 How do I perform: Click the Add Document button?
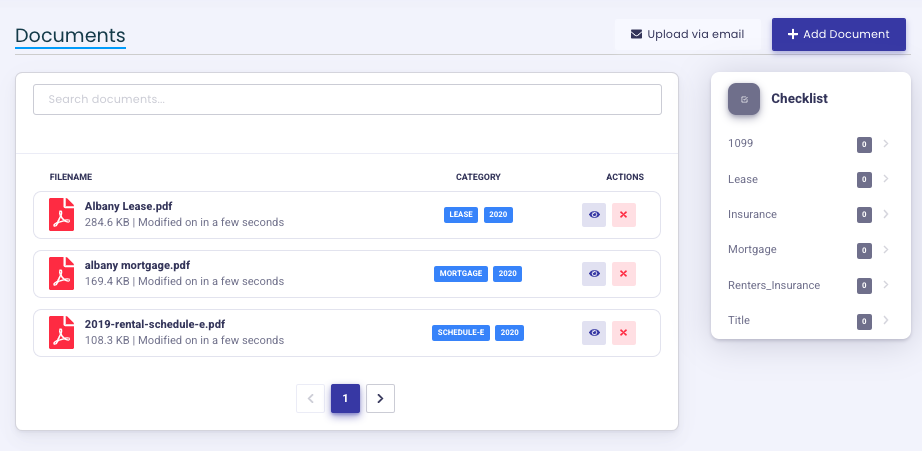click(x=839, y=34)
